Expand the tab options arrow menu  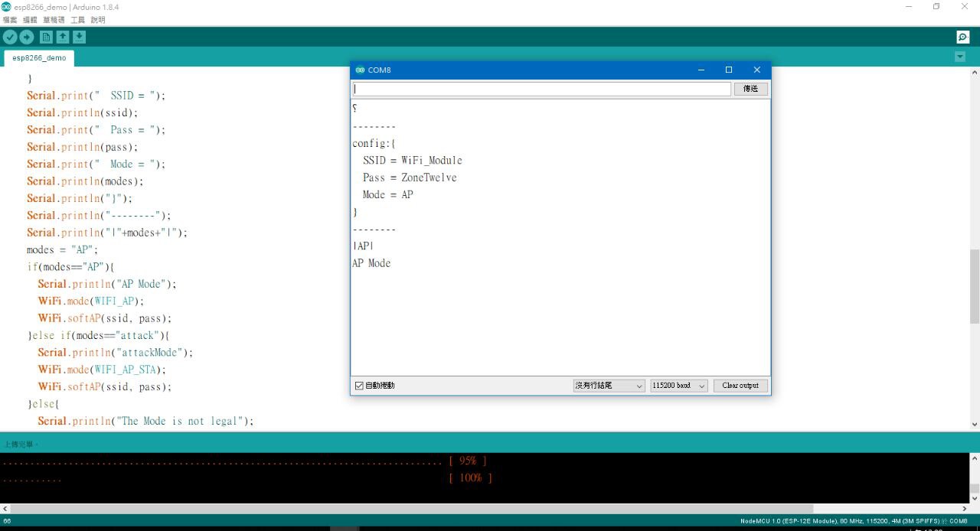point(960,57)
